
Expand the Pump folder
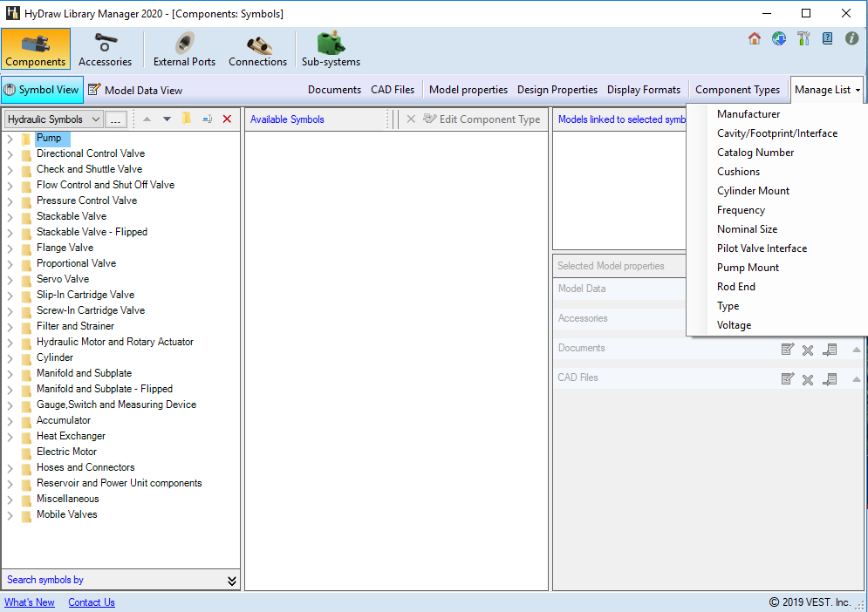point(10,139)
